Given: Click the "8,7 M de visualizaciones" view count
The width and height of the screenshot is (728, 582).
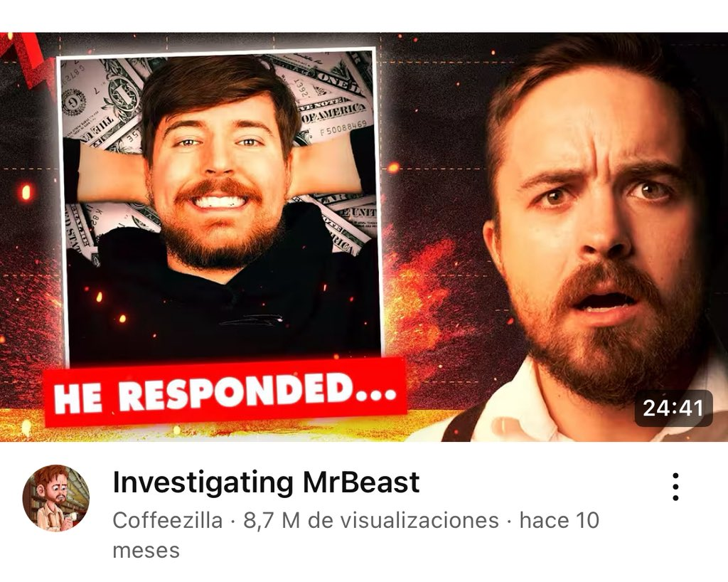Looking at the screenshot, I should (371, 520).
